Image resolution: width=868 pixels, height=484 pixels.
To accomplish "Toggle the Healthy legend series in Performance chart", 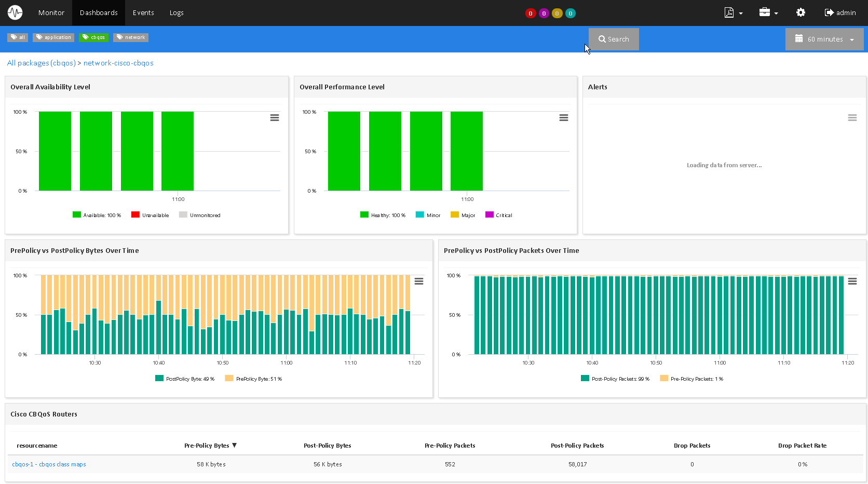I will [x=387, y=215].
